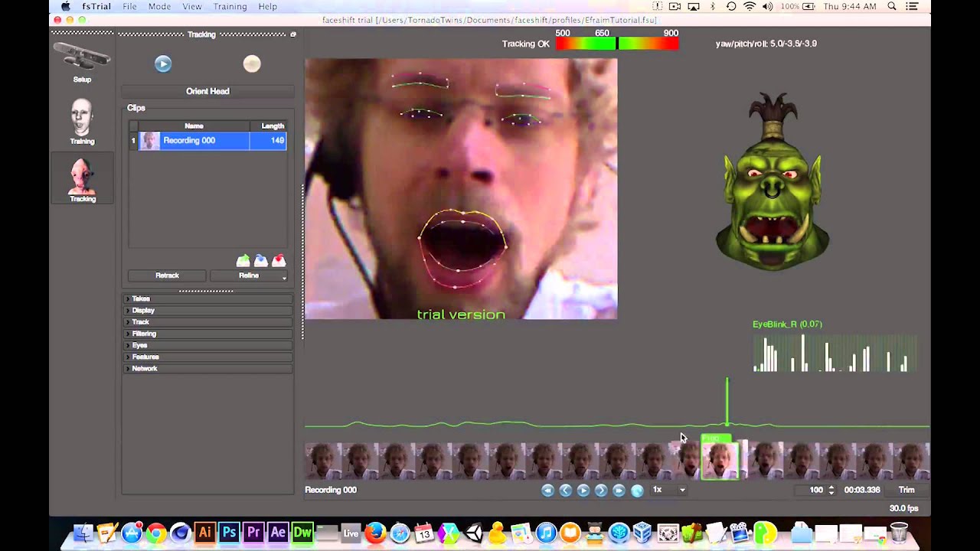Expand the Network section
The width and height of the screenshot is (980, 551).
[208, 368]
